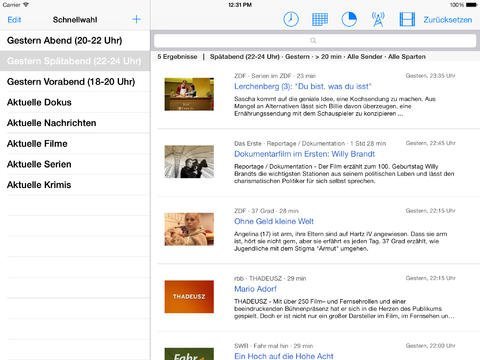Image resolution: width=480 pixels, height=360 pixels.
Task: Click the THADEUSZ description paragraph
Action: tap(344, 309)
